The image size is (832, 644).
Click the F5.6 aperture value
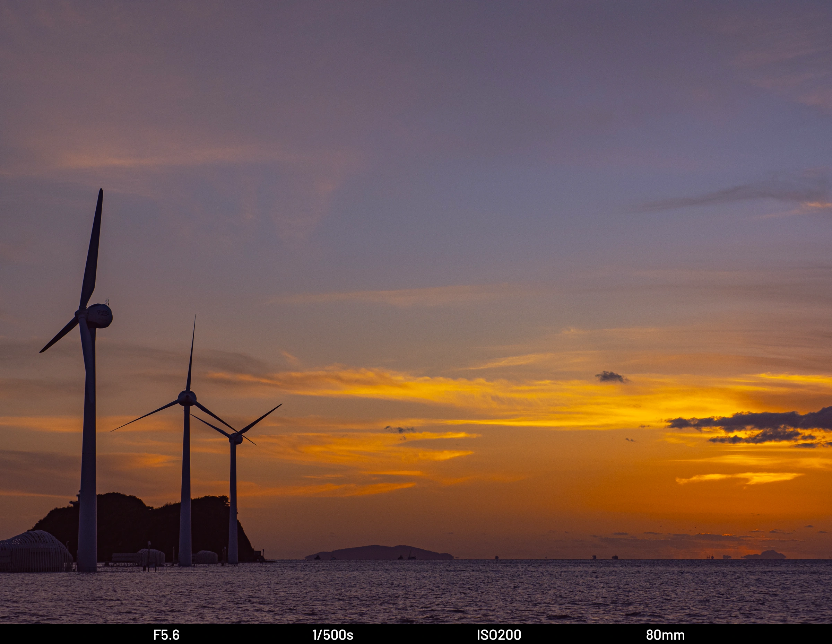tap(166, 635)
